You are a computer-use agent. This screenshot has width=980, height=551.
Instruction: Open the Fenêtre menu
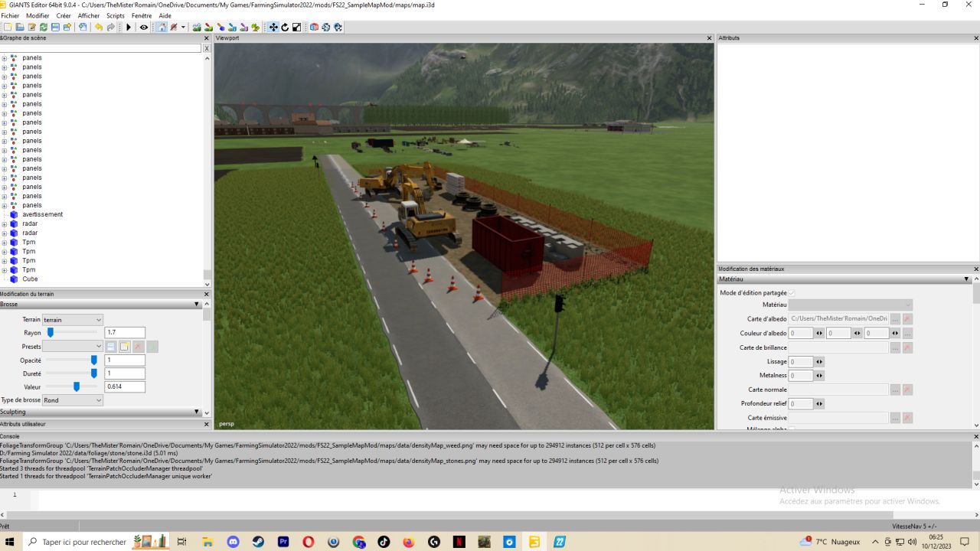tap(142, 15)
